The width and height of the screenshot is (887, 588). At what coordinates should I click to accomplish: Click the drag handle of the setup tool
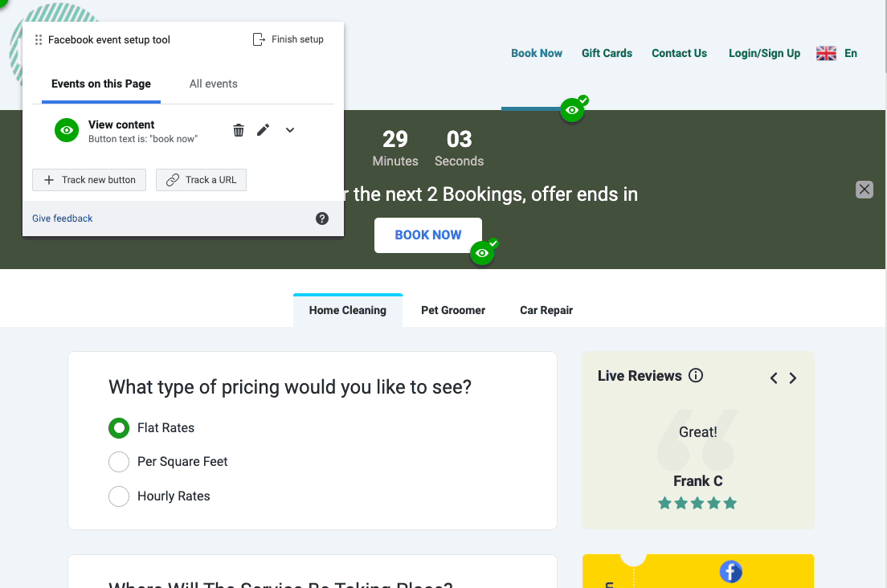pos(39,40)
